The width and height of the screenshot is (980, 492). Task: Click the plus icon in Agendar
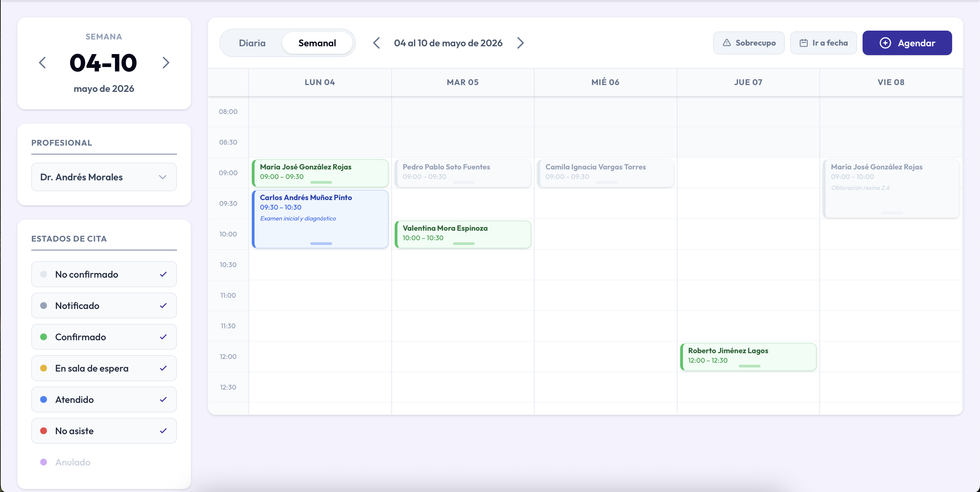[885, 43]
